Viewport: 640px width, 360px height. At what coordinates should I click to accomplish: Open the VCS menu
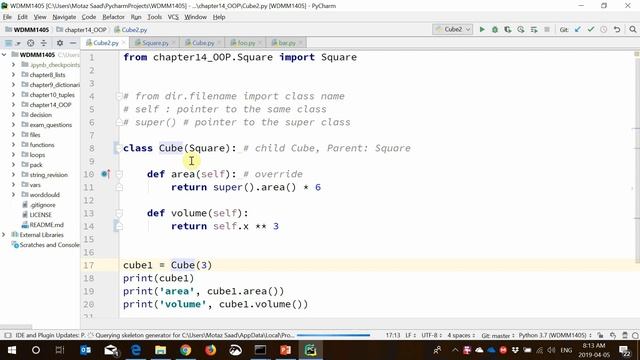coord(173,17)
